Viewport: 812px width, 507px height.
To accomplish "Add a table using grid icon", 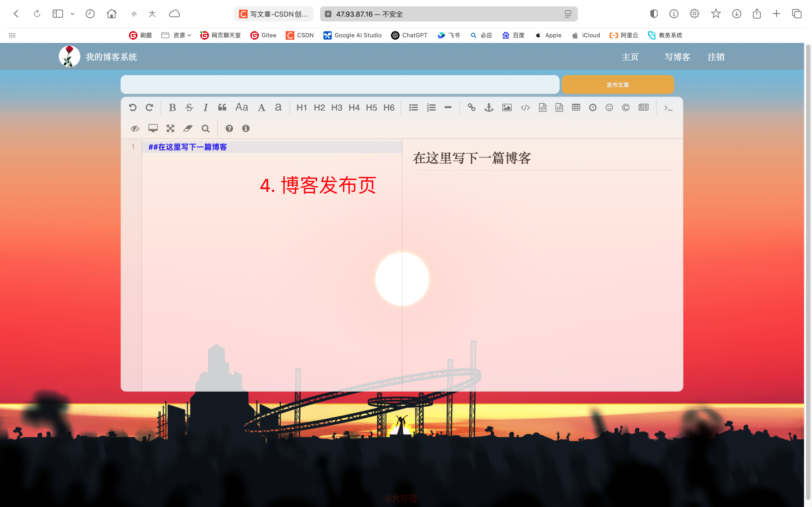I will [576, 108].
